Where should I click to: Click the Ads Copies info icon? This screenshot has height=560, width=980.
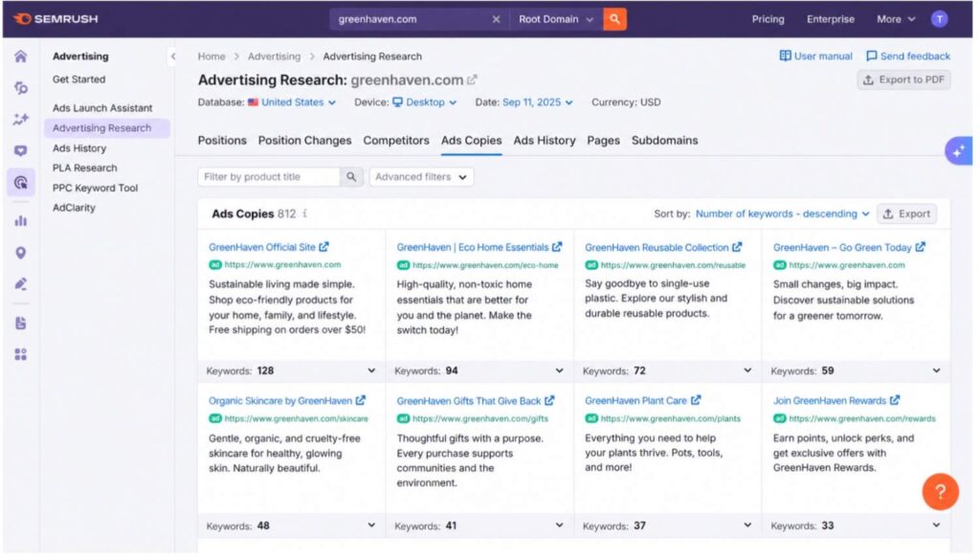coord(304,213)
